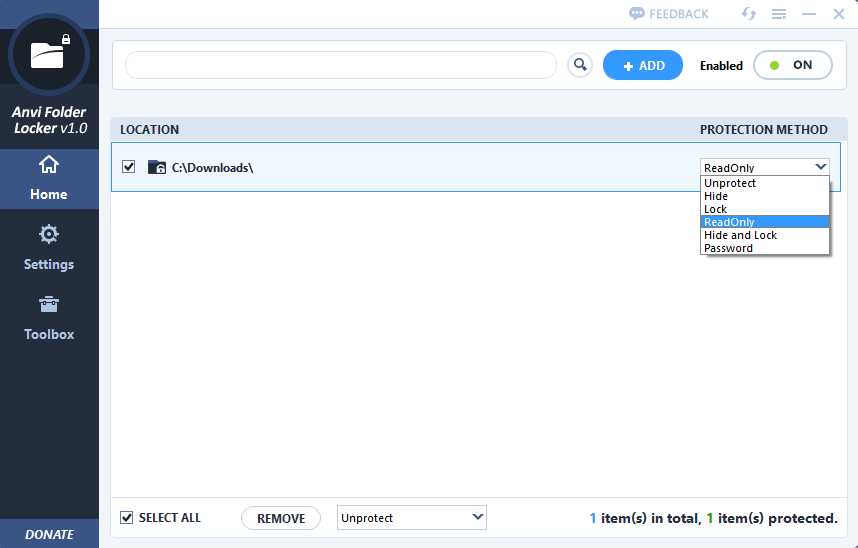The image size is (858, 548).
Task: Open the Toolbox in the sidebar
Action: click(49, 318)
